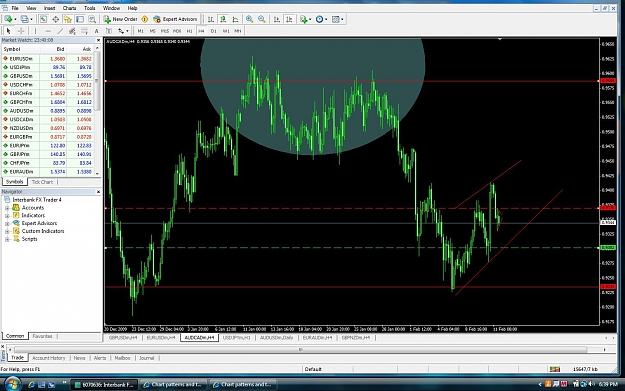Toggle the Market Watch window icon
The image size is (625, 391).
[x=43, y=19]
